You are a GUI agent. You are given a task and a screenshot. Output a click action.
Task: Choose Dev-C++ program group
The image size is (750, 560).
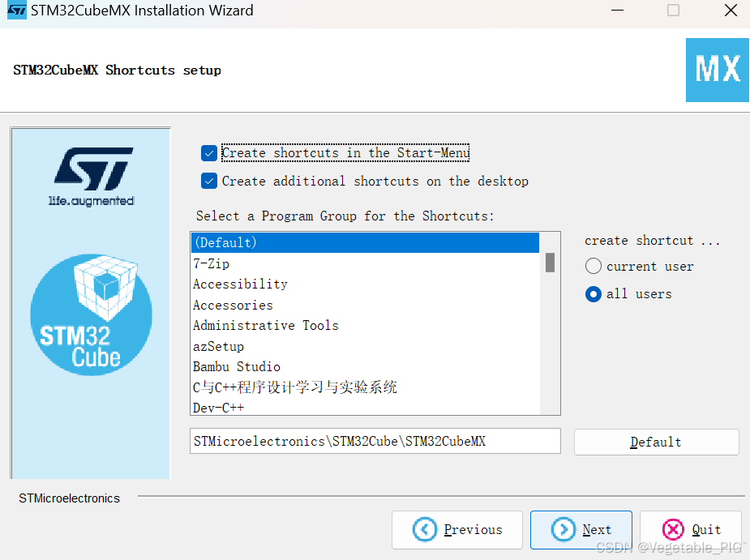click(x=366, y=408)
